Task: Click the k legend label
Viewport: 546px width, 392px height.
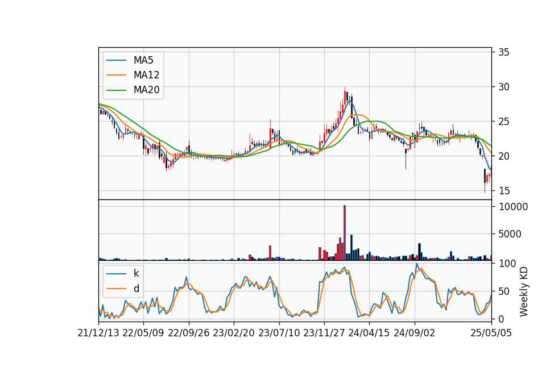Action: (x=136, y=273)
